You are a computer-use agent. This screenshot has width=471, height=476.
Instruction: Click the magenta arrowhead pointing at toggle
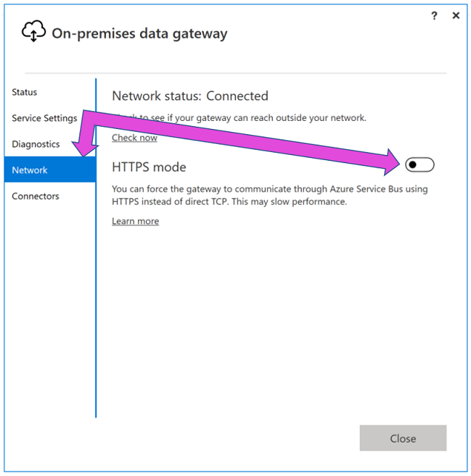click(x=391, y=162)
